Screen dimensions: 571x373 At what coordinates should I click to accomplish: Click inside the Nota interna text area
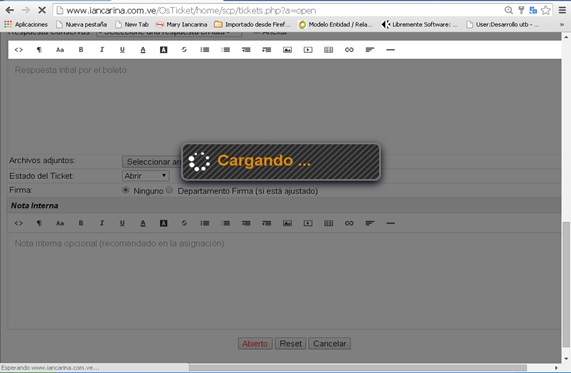click(x=284, y=280)
